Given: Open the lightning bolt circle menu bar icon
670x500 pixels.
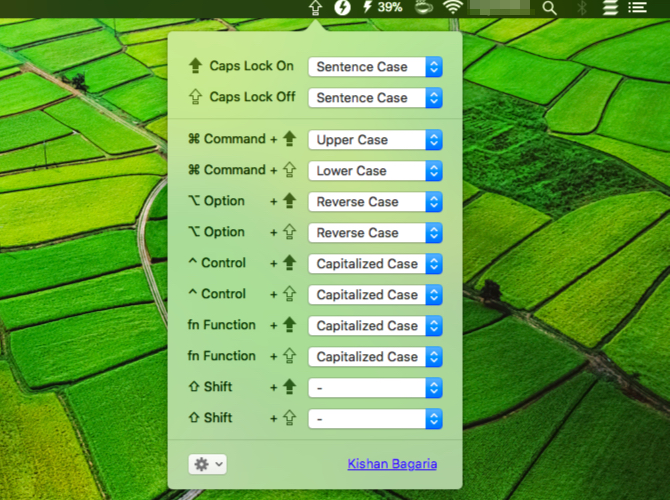Looking at the screenshot, I should pyautogui.click(x=342, y=7).
